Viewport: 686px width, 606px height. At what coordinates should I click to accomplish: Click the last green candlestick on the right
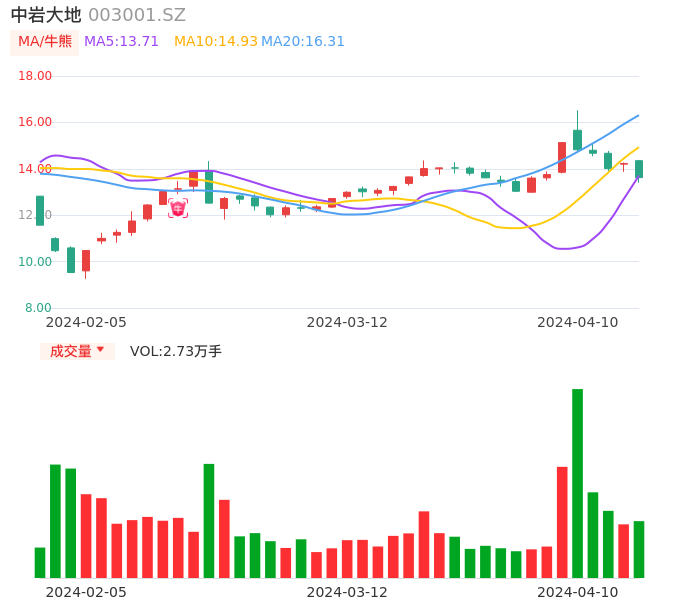pyautogui.click(x=639, y=169)
